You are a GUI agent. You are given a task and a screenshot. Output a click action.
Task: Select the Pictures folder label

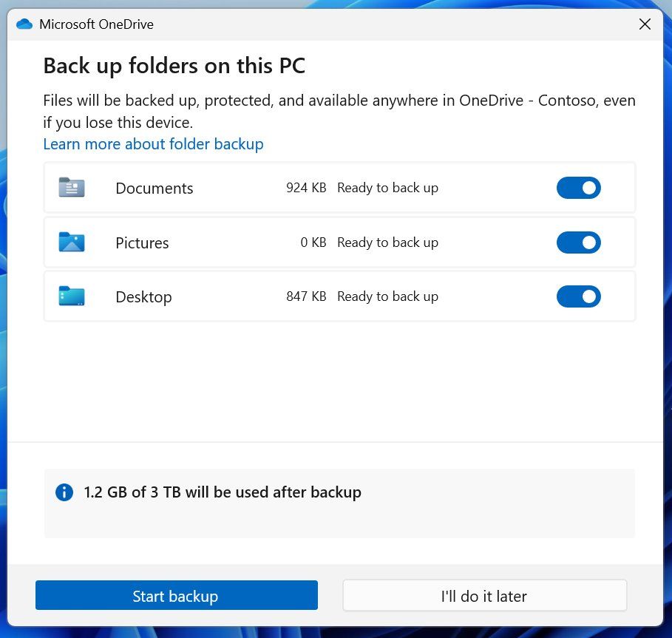coord(142,243)
